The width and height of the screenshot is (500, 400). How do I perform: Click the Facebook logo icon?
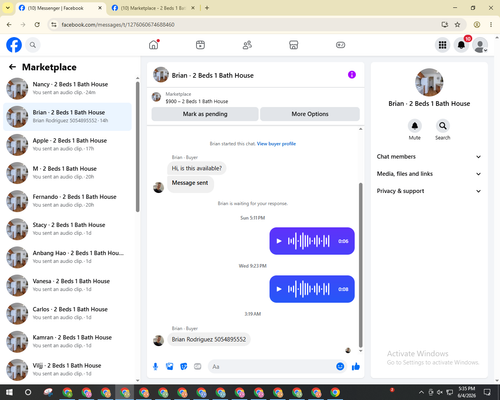14,45
